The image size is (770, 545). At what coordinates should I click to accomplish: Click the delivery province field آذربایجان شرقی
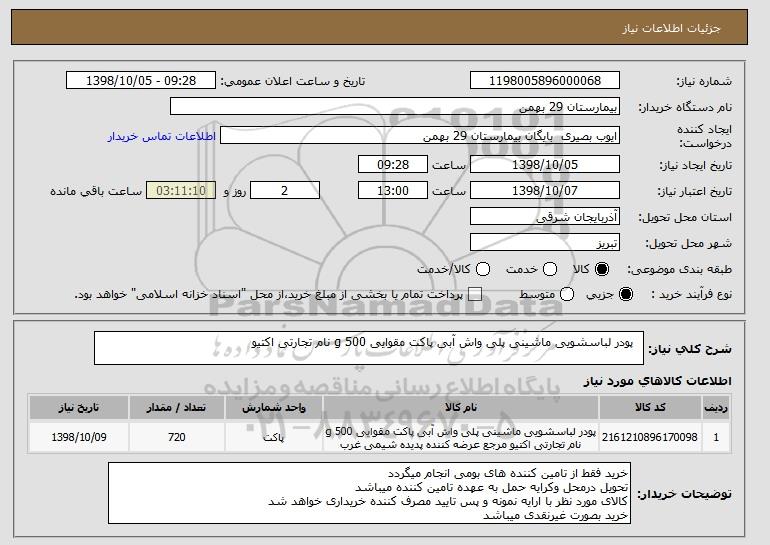tap(545, 217)
